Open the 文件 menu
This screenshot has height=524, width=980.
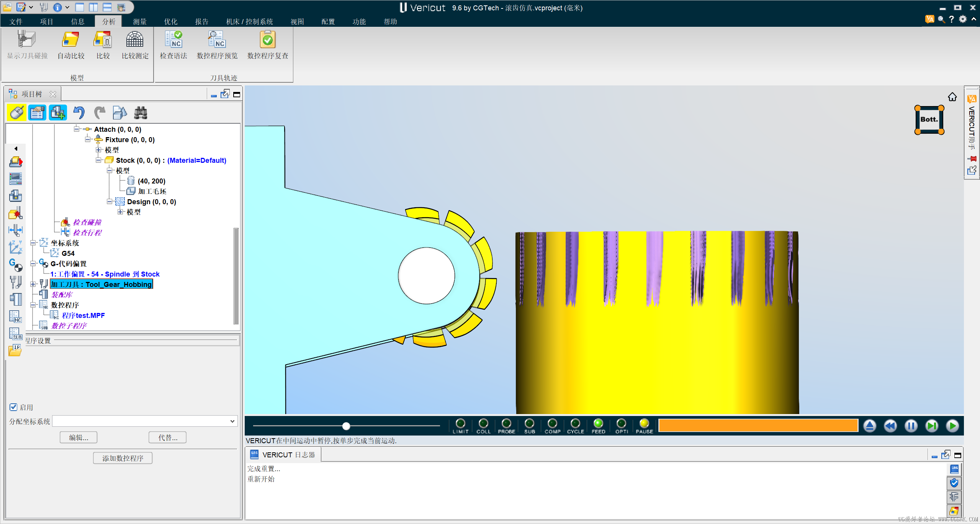(16, 21)
